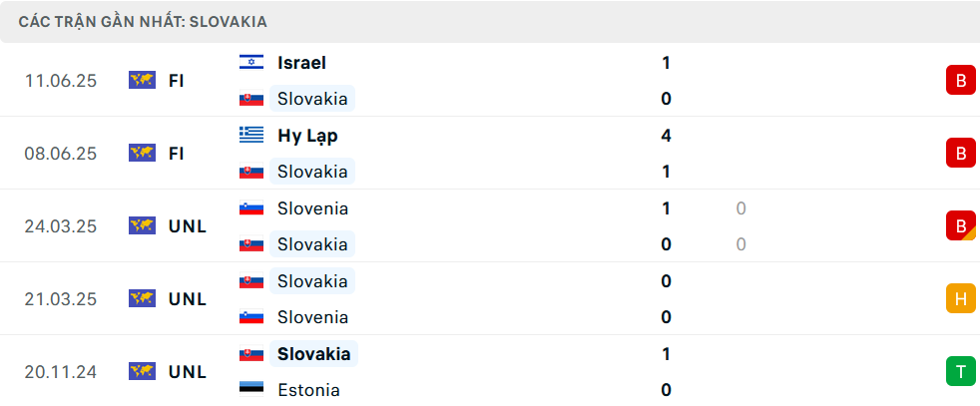Click the red B badge for Hy Lạp match
Screen dimensions: 980x406
coord(960,154)
